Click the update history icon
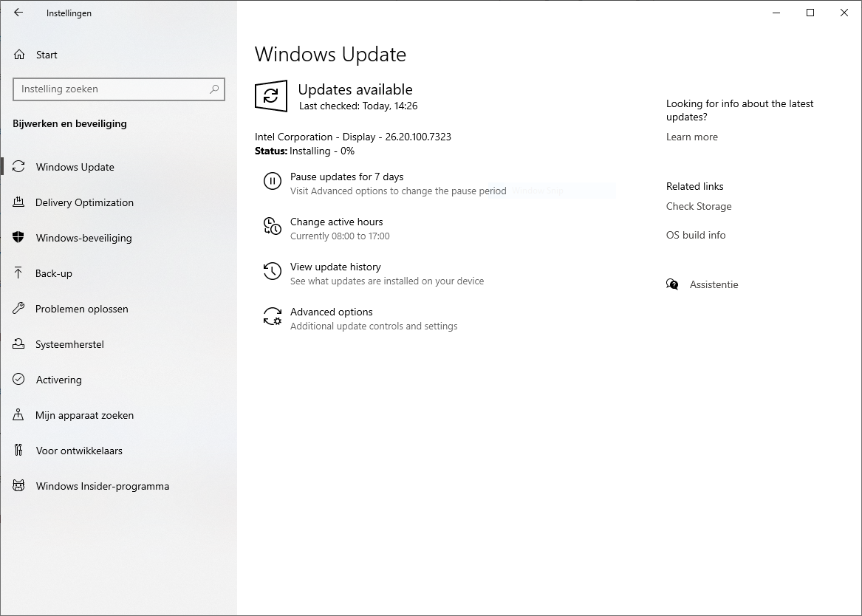 [x=273, y=271]
